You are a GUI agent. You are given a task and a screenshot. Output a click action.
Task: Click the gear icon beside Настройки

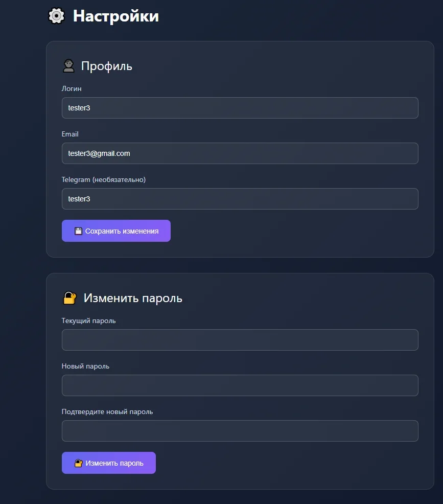click(56, 16)
